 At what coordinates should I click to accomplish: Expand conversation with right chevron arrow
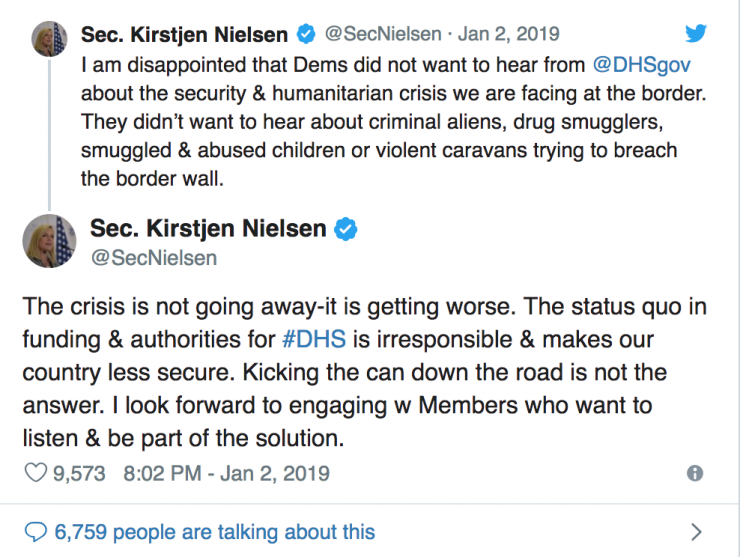(x=696, y=532)
